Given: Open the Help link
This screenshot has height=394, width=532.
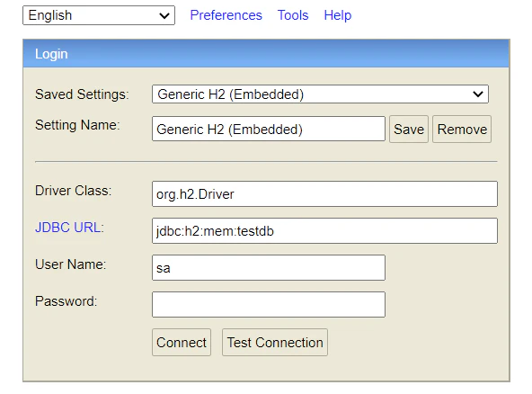Looking at the screenshot, I should pos(338,15).
